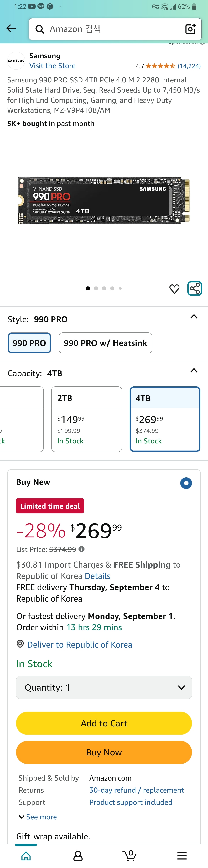Go to Home tab in bottom bar
The image size is (208, 868).
pyautogui.click(x=26, y=855)
